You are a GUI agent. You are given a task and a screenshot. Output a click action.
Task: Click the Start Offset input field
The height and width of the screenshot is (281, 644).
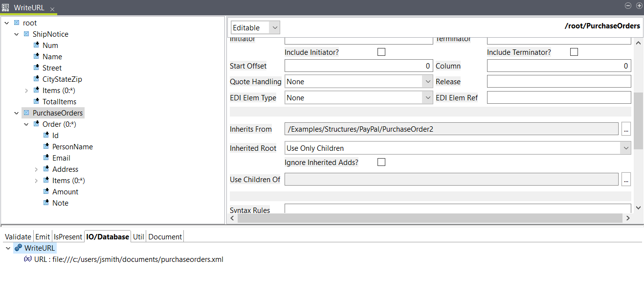point(358,66)
